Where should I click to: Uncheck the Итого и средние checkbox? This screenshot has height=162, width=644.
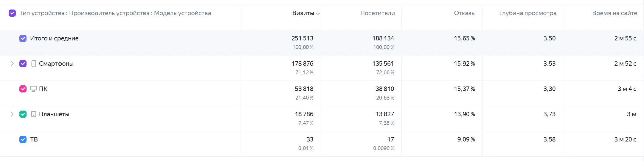pos(23,38)
